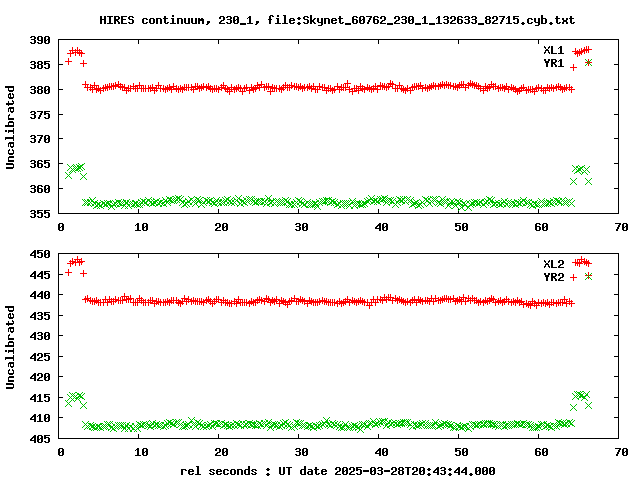Screen dimensions: 640x480
Task: Click the 30 x-axis tick under the top plot
Action: [301, 227]
